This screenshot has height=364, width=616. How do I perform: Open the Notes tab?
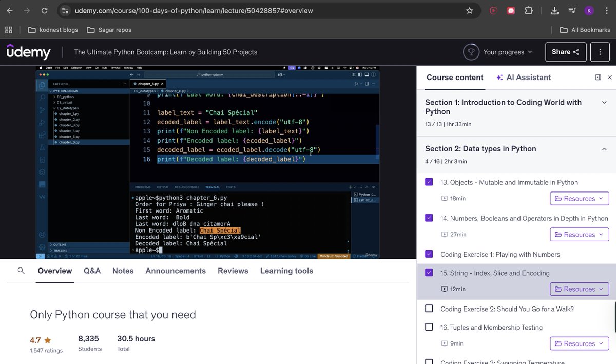(x=123, y=271)
